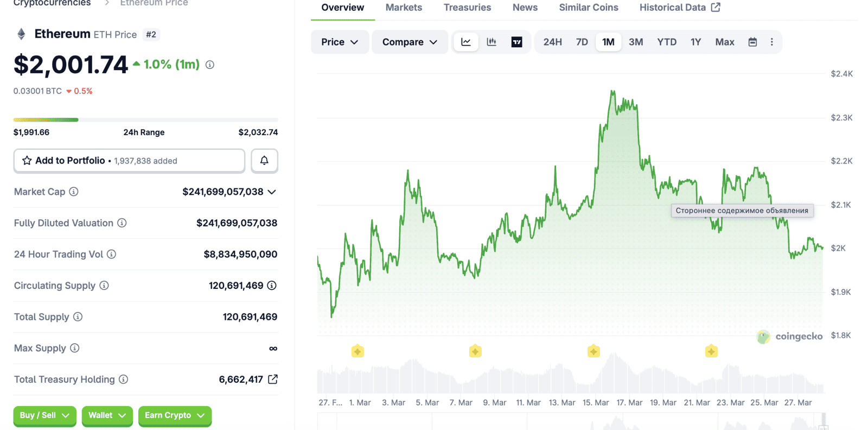The width and height of the screenshot is (868, 430).
Task: Switch to line chart view icon
Action: point(466,42)
